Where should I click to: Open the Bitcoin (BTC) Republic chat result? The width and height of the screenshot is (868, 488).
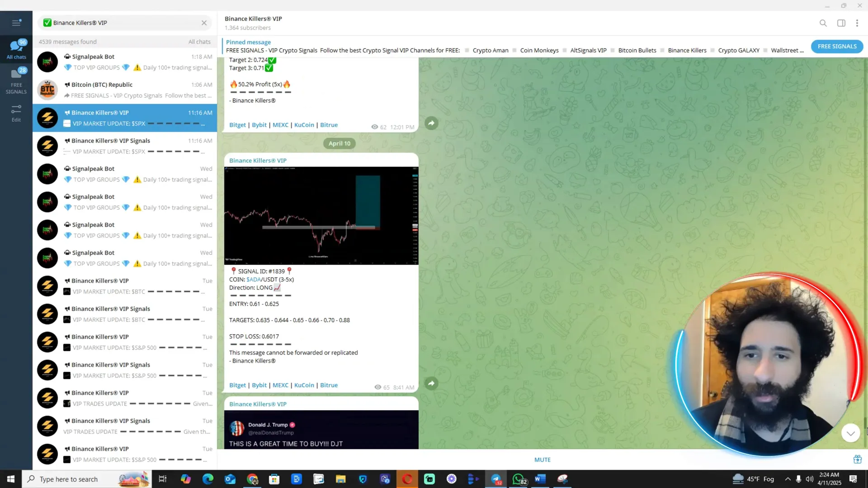click(125, 90)
